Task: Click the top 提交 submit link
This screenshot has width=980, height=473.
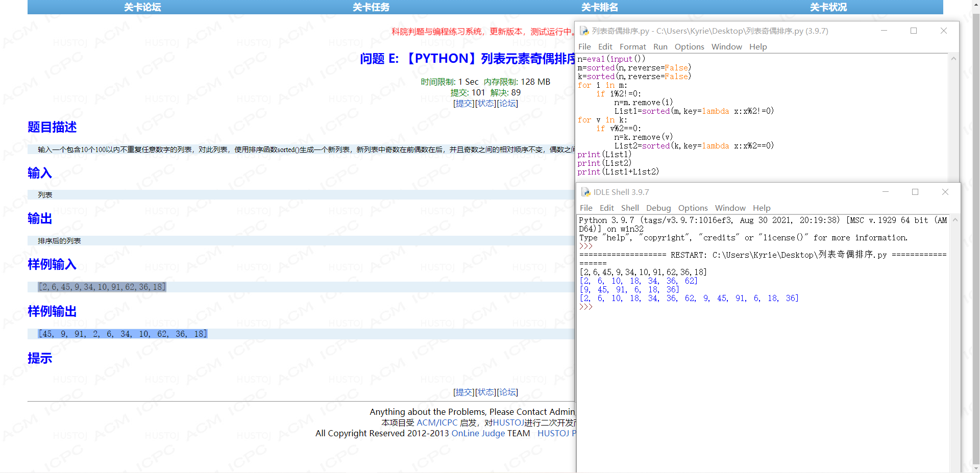Action: 464,104
